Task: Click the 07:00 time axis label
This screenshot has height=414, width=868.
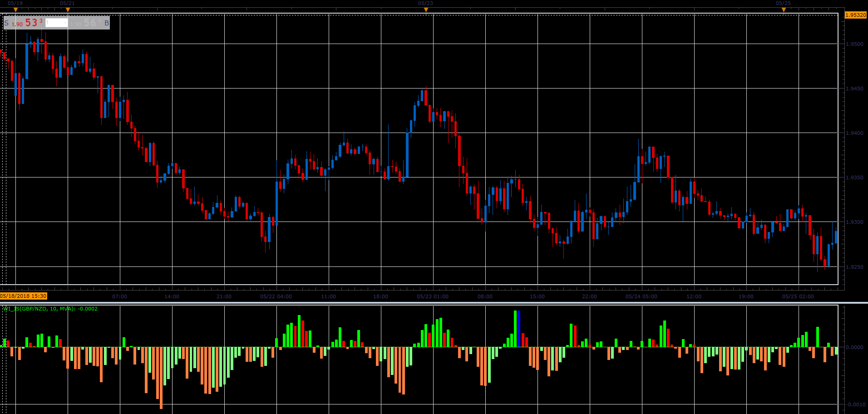Action: pyautogui.click(x=120, y=296)
